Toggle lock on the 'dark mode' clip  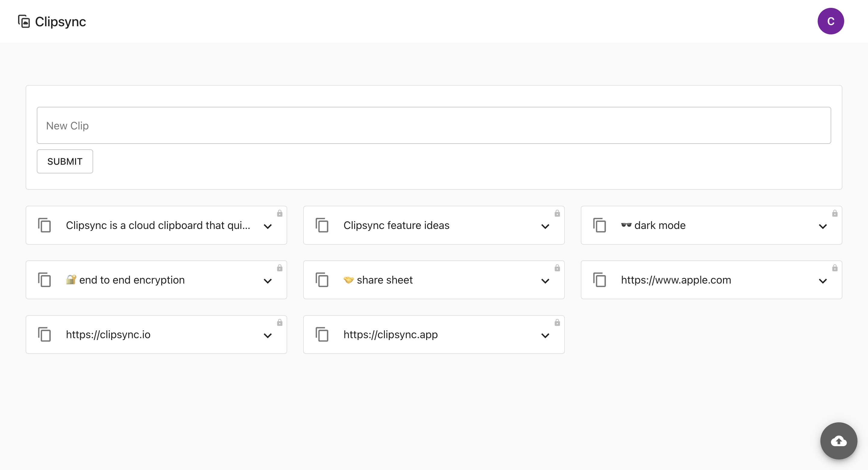point(835,213)
